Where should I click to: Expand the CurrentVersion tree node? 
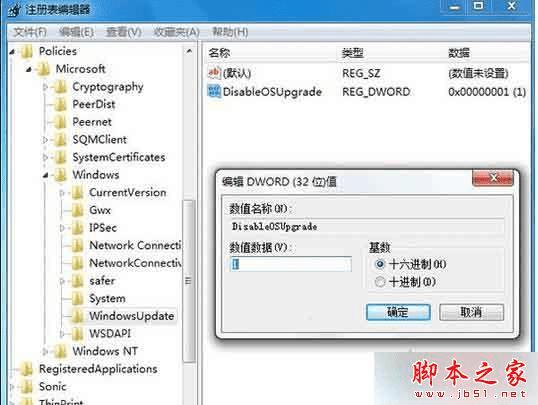pyautogui.click(x=62, y=193)
